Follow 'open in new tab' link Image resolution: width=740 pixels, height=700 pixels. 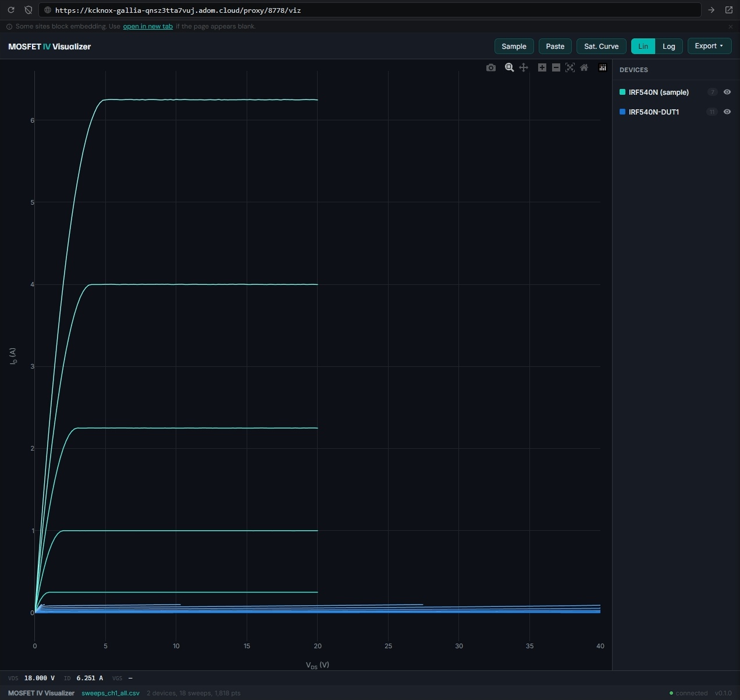pos(148,26)
